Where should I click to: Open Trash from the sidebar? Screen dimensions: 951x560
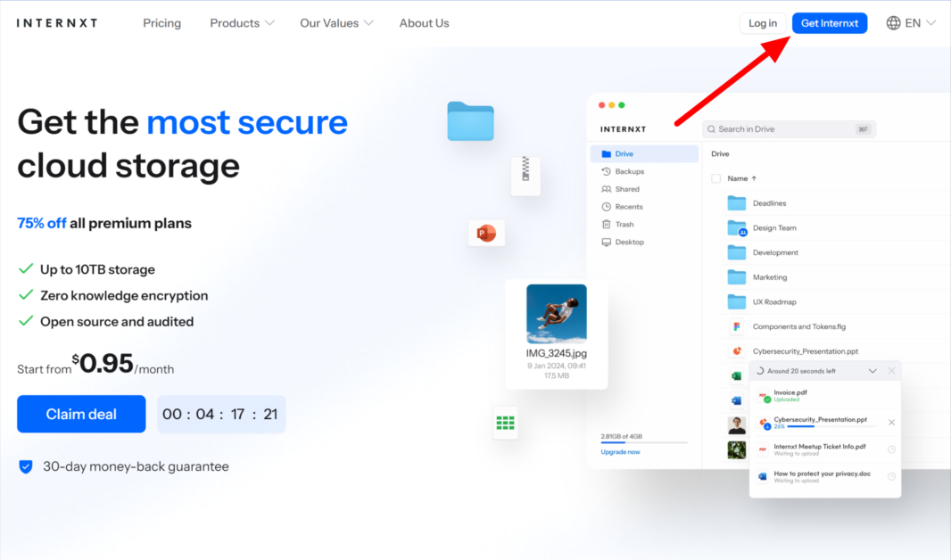pyautogui.click(x=606, y=224)
